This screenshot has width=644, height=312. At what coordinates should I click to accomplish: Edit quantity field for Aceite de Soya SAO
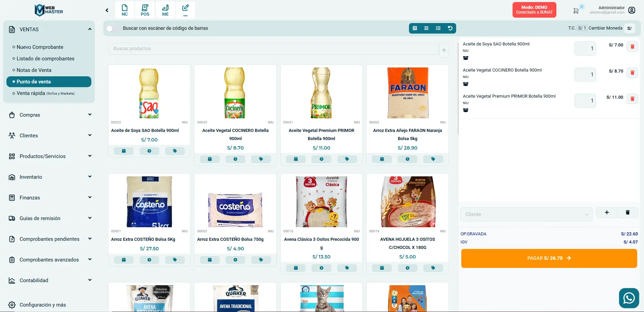[585, 48]
